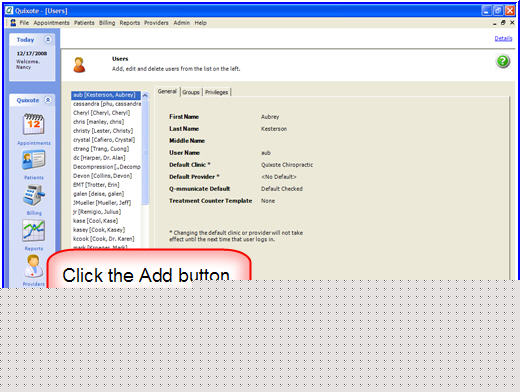Open the Patients sidebar icon
Image resolution: width=520 pixels, height=392 pixels.
(33, 160)
